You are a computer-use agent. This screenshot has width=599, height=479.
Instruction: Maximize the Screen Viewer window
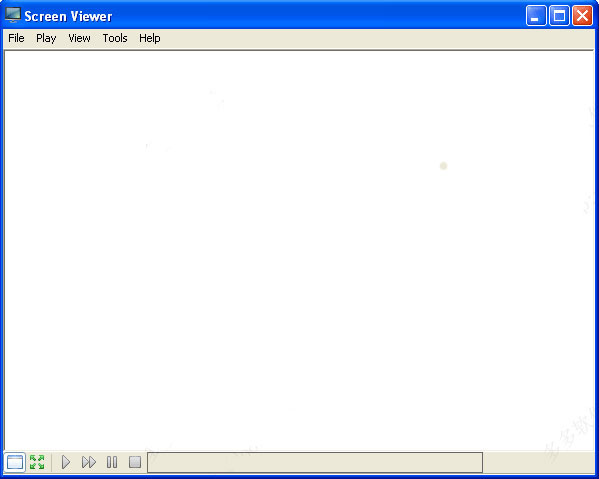(559, 16)
